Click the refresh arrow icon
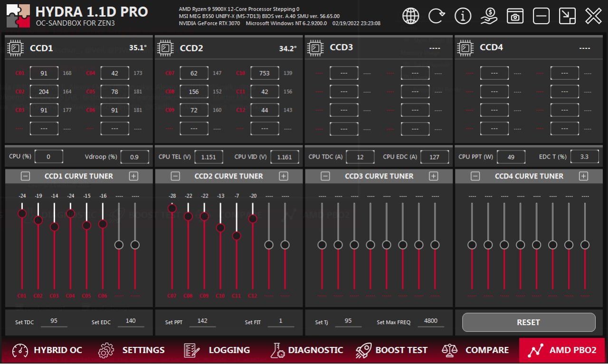 pos(437,16)
